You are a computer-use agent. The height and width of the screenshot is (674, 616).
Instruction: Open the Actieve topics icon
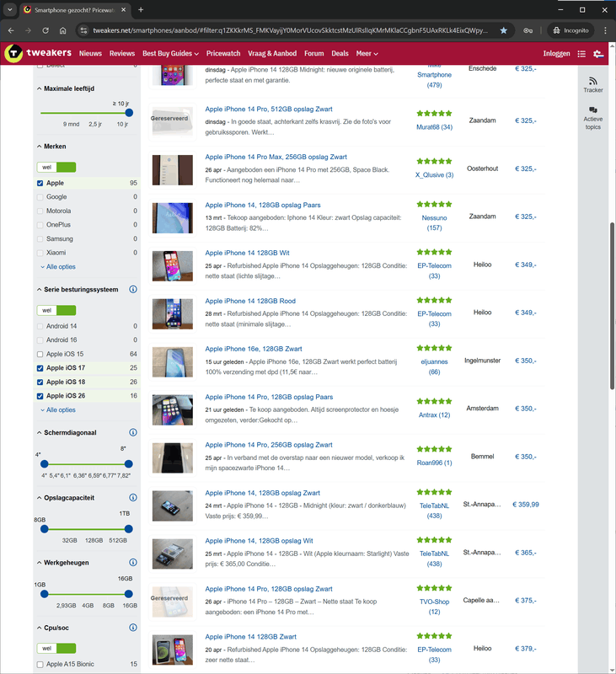point(592,110)
